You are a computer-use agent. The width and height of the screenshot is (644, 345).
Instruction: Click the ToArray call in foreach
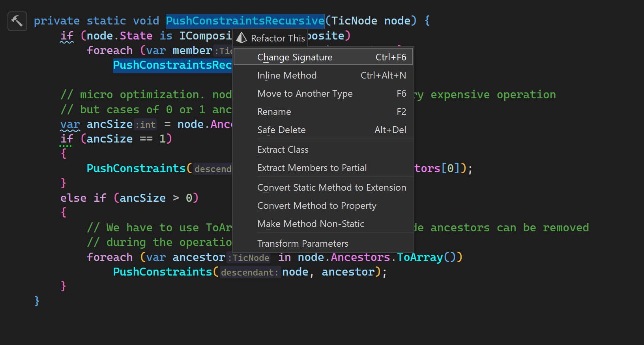420,257
